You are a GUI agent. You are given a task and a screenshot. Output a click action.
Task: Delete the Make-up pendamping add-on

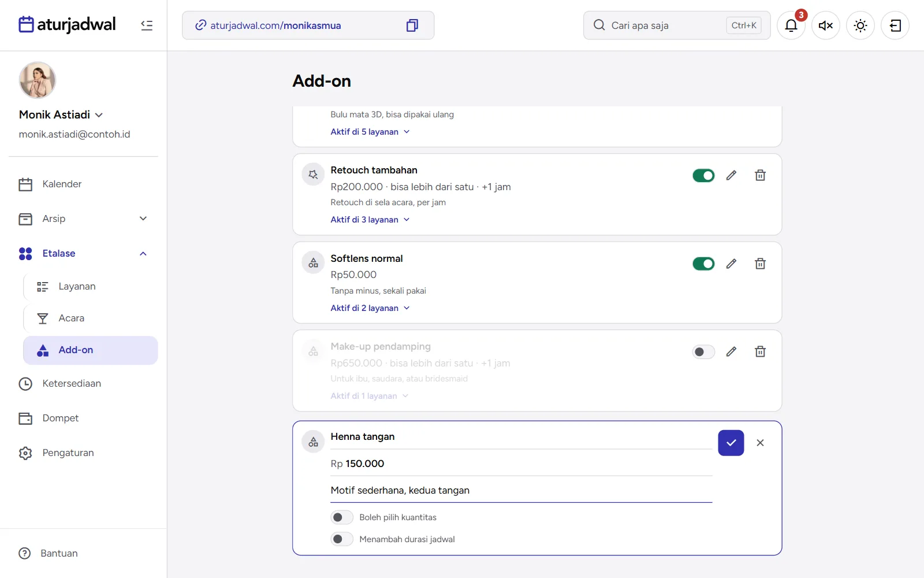760,351
